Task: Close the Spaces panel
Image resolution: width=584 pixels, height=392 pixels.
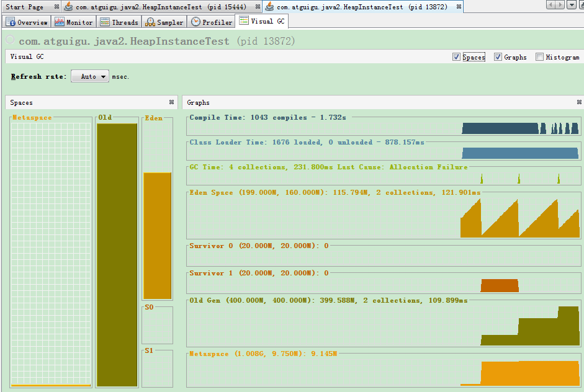Action: coord(171,102)
